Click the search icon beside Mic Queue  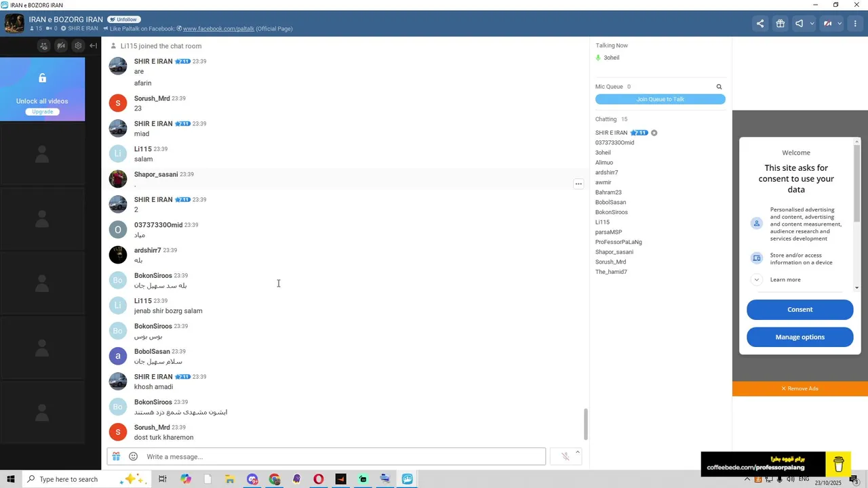coord(719,87)
